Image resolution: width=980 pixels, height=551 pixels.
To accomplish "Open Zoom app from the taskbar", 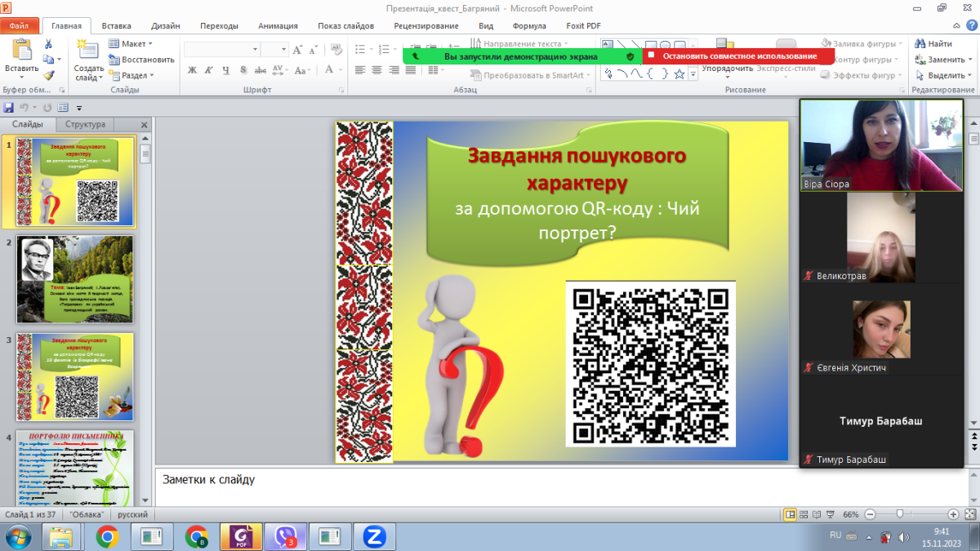I will pyautogui.click(x=374, y=536).
